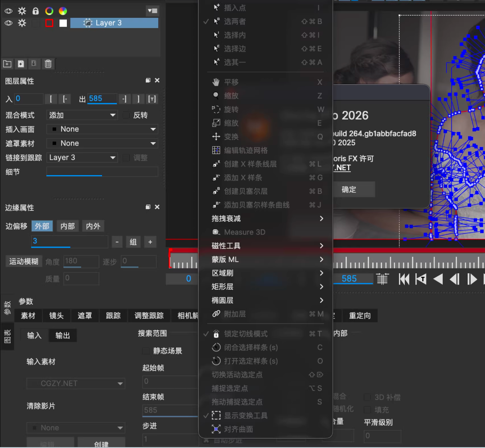Click the trash icon to delete layer
Image resolution: width=485 pixels, height=448 pixels.
click(x=48, y=64)
